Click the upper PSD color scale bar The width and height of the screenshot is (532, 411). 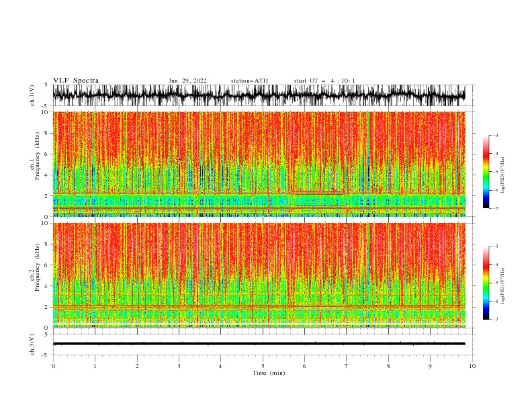point(486,172)
